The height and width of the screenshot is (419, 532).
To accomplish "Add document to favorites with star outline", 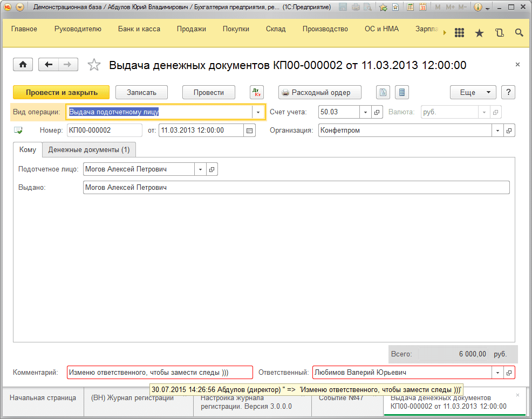I will (x=94, y=65).
